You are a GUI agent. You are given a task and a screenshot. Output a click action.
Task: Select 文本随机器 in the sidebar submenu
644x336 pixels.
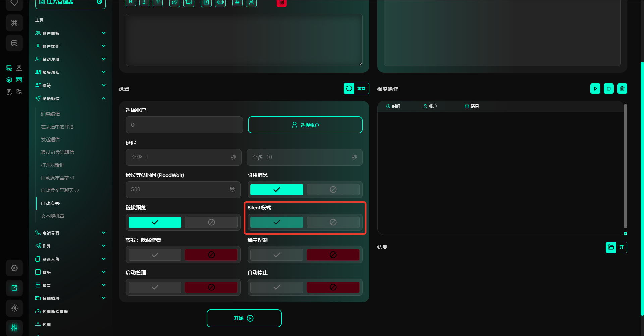[x=53, y=216]
